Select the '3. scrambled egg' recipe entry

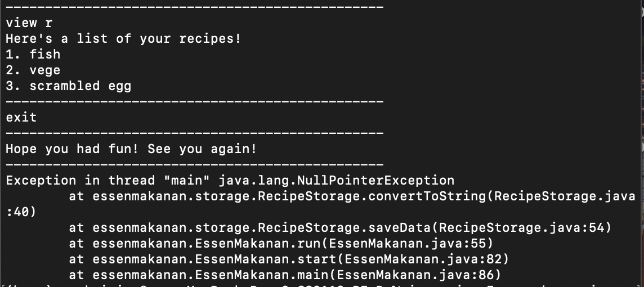pyautogui.click(x=69, y=86)
